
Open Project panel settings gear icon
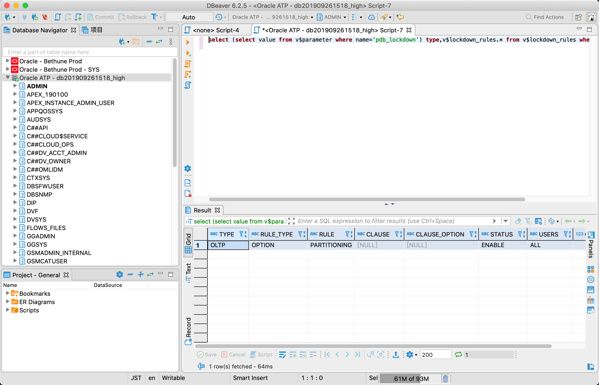click(120, 275)
